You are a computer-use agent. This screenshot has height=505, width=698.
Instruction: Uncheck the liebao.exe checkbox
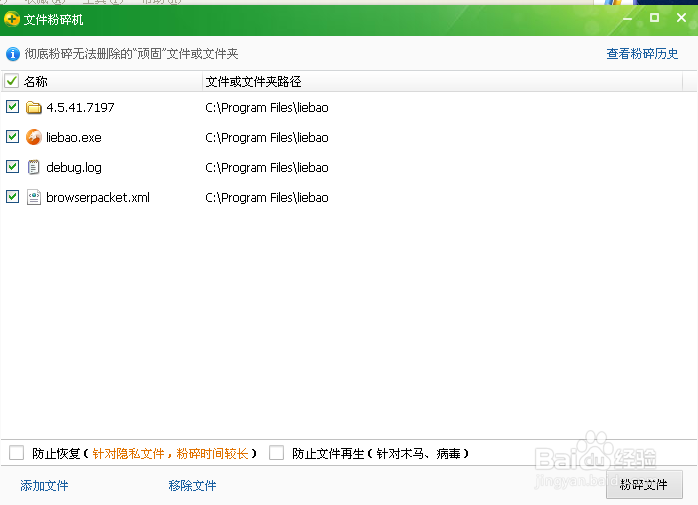point(12,137)
